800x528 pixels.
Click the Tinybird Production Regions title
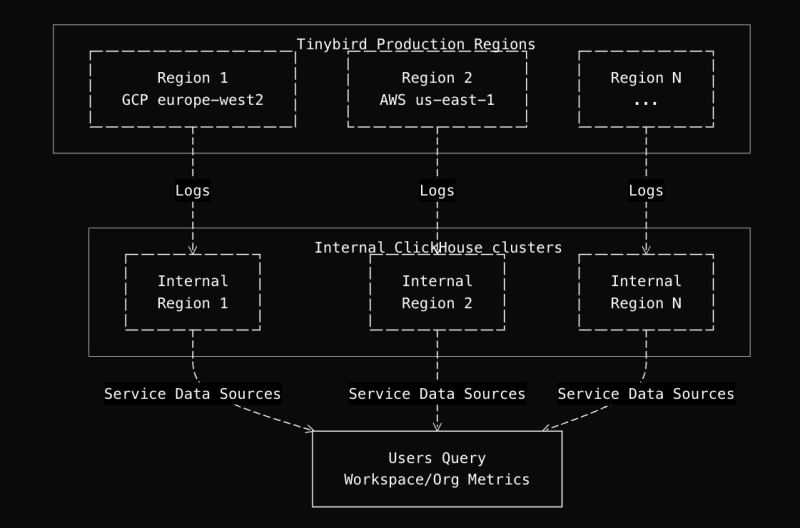point(415,44)
